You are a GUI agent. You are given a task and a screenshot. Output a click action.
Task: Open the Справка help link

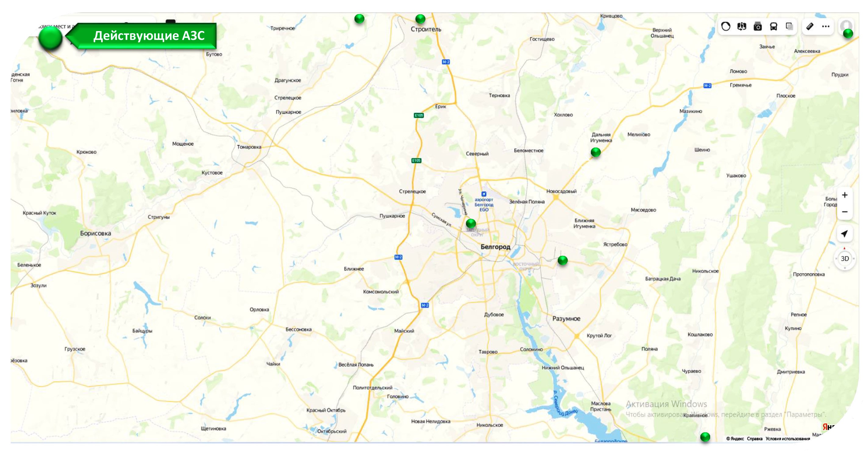tap(754, 439)
